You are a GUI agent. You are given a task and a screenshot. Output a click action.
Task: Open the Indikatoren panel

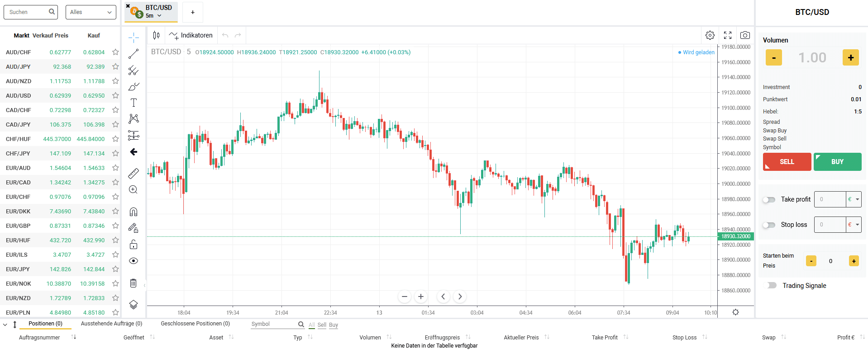coord(191,35)
